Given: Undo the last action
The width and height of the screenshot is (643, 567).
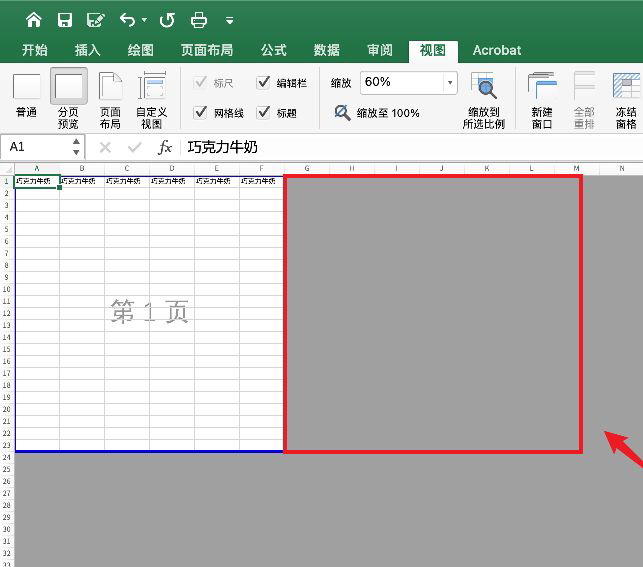Looking at the screenshot, I should [x=128, y=20].
